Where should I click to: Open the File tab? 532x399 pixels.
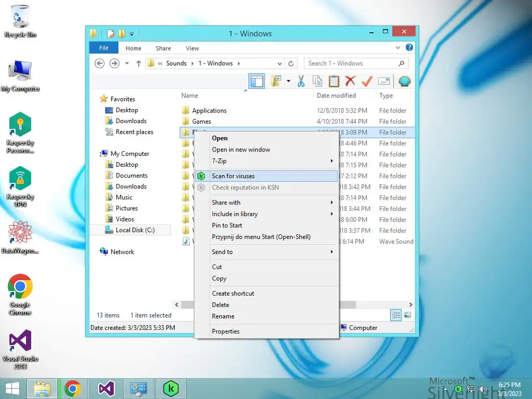point(104,48)
